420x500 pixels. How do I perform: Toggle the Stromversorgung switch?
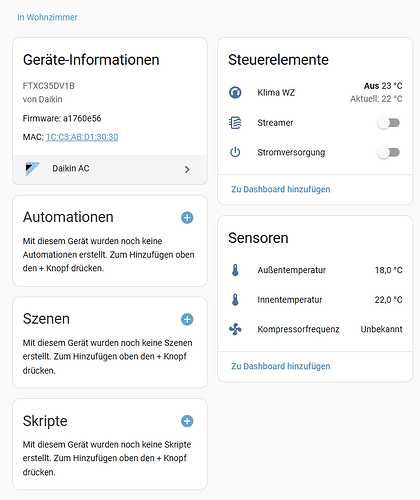pyautogui.click(x=388, y=153)
